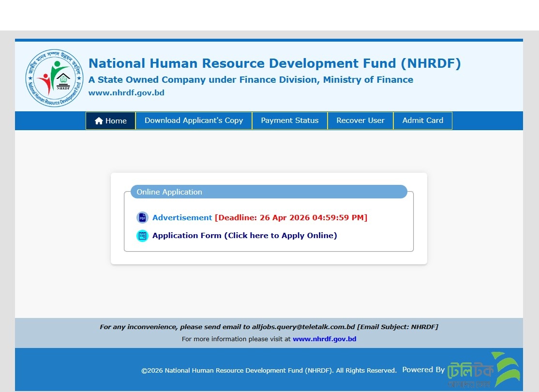Screen dimensions: 539x392
Task: Click the PDF icon beside Advertisement
Action: tap(142, 218)
